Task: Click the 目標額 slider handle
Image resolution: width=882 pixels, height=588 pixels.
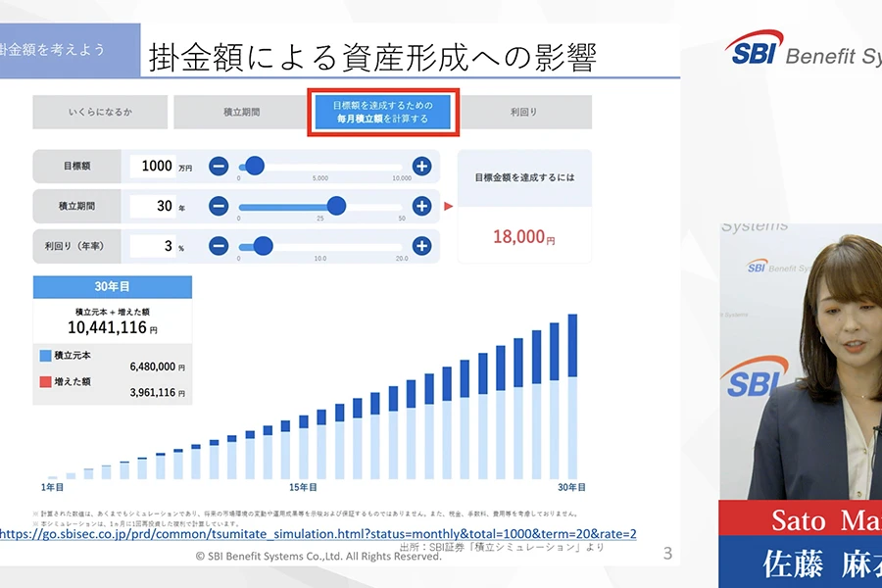Action: [x=255, y=166]
